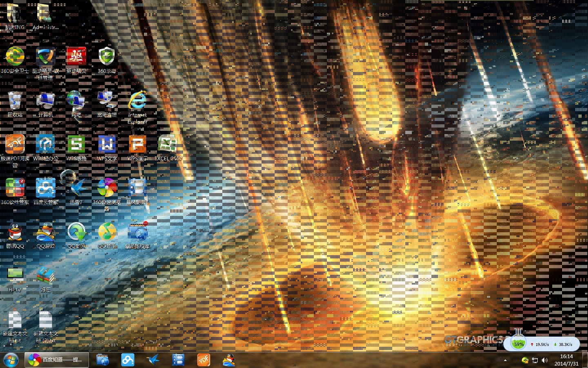Viewport: 588px width, 368px height.
Task: Open the volume speaker tray icon
Action: coord(544,360)
